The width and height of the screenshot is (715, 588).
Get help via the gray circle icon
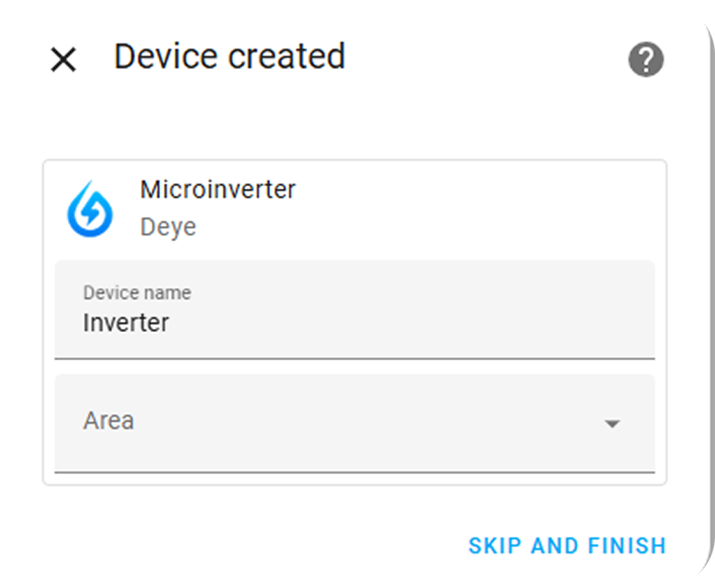click(645, 59)
